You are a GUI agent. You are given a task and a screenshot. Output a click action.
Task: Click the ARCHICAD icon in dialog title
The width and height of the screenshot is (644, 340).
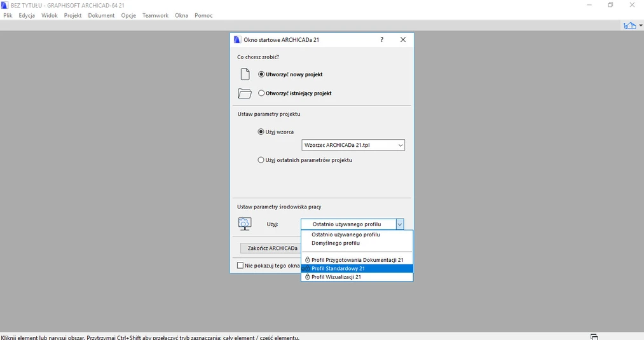237,40
